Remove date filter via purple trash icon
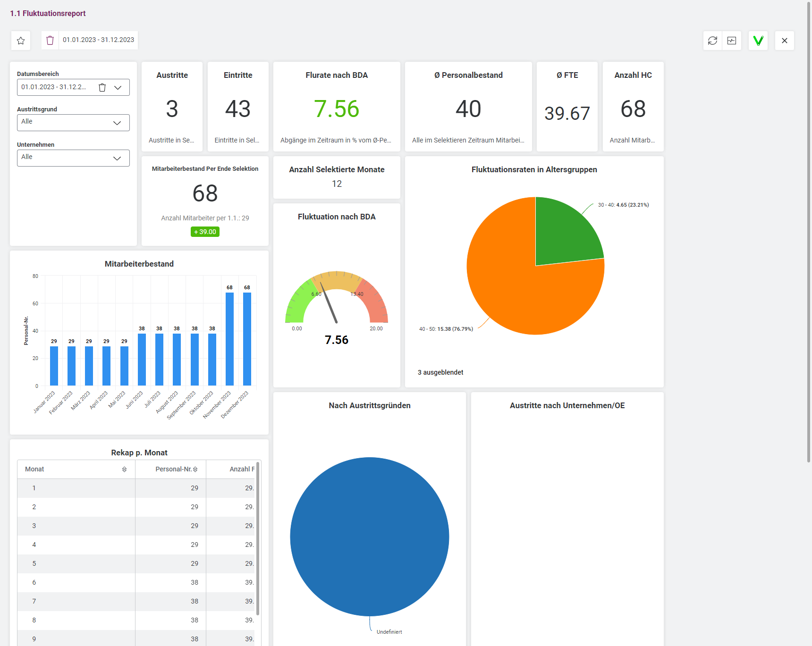 tap(50, 41)
